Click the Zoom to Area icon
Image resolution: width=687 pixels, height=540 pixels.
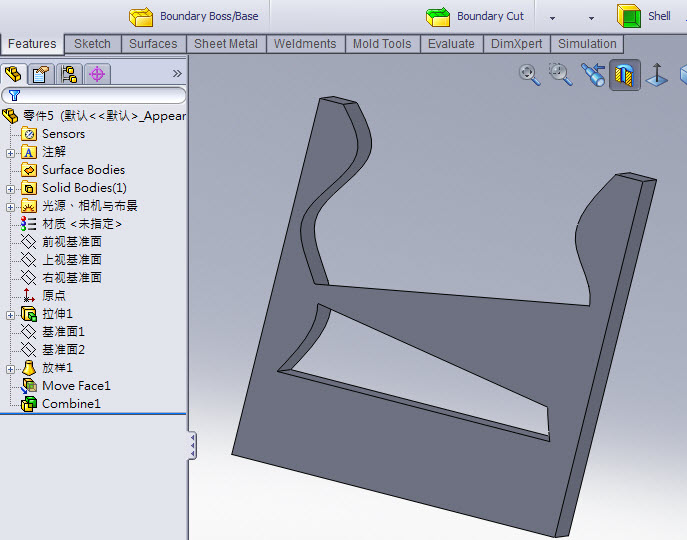pyautogui.click(x=560, y=74)
